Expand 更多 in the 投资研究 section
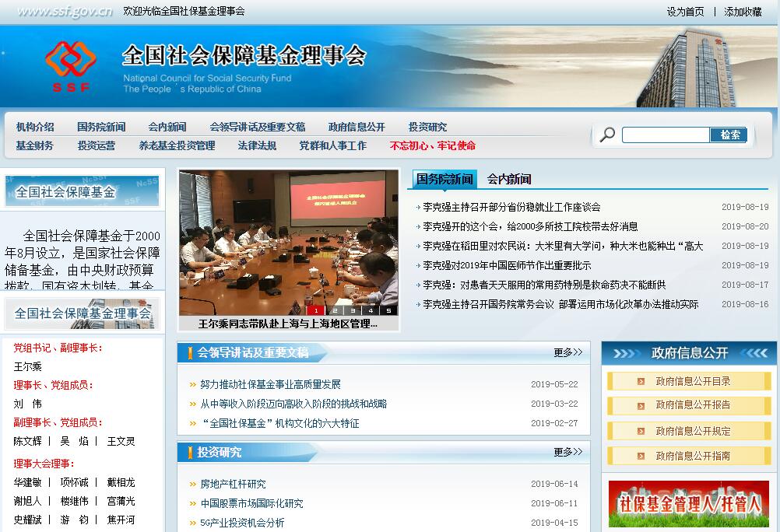Screen dimensions: 780x532 tap(567, 452)
